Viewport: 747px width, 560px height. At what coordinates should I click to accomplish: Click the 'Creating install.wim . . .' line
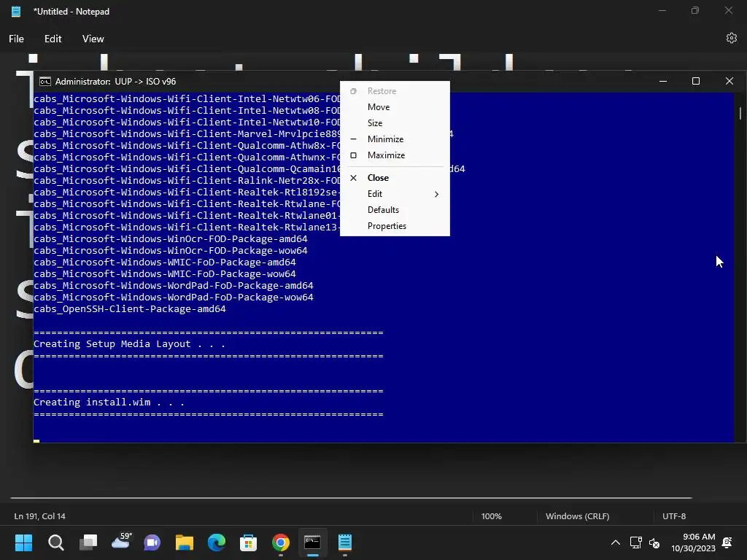(x=109, y=402)
